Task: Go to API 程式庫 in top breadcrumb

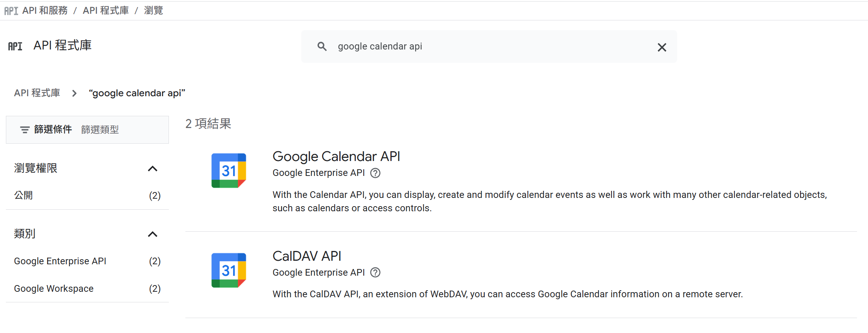Action: pyautogui.click(x=106, y=11)
